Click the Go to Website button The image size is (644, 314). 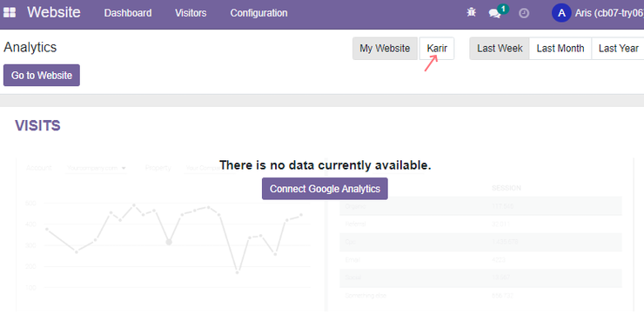[x=42, y=75]
